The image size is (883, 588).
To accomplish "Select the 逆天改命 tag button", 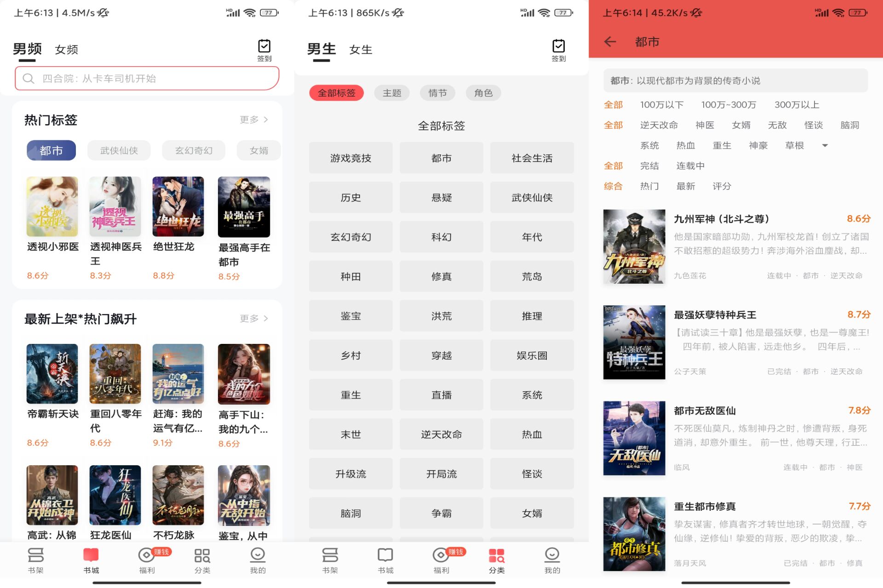I will point(441,434).
